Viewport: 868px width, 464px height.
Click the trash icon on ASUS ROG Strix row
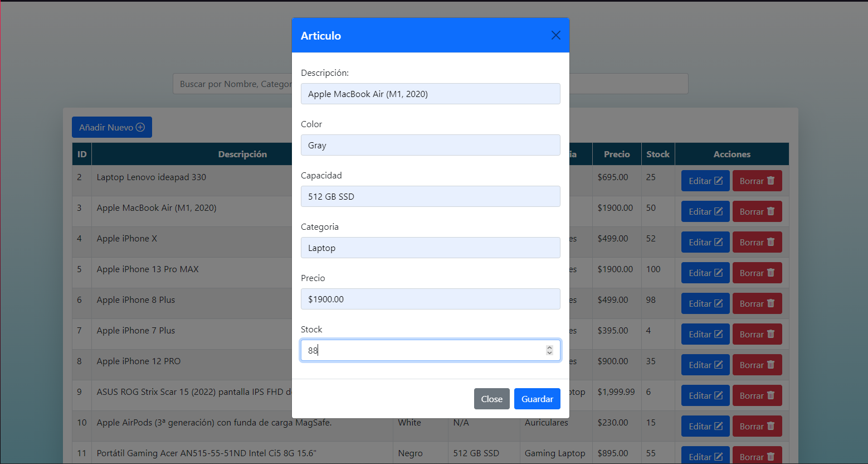coord(769,395)
